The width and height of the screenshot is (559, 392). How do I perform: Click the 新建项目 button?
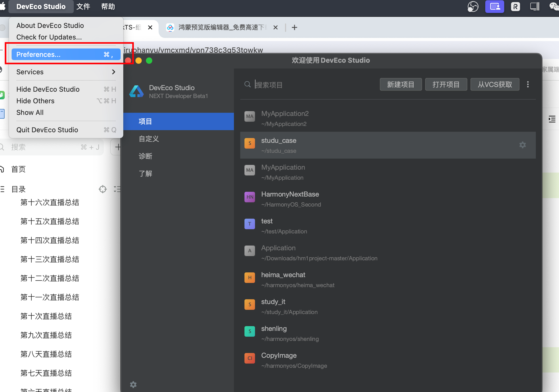pyautogui.click(x=400, y=84)
